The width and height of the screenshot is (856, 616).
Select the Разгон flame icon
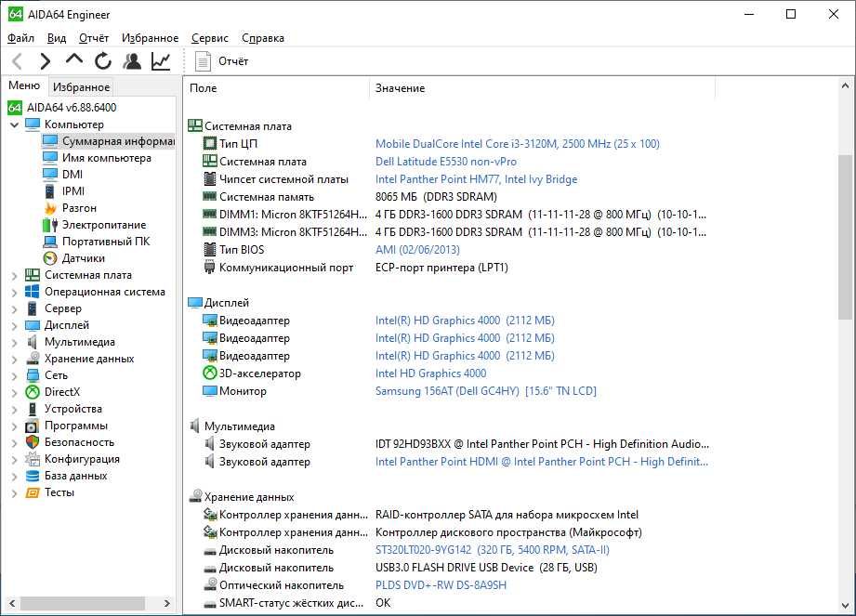[x=50, y=208]
